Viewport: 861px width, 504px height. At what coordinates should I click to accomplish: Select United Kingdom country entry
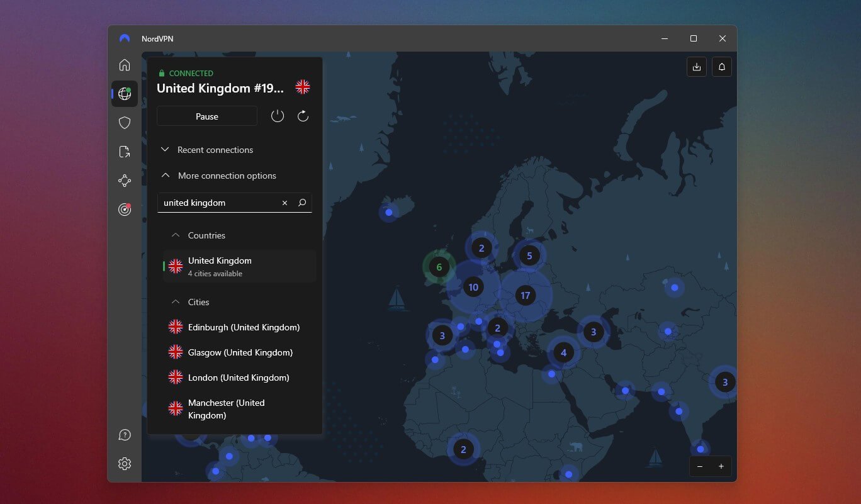(239, 266)
